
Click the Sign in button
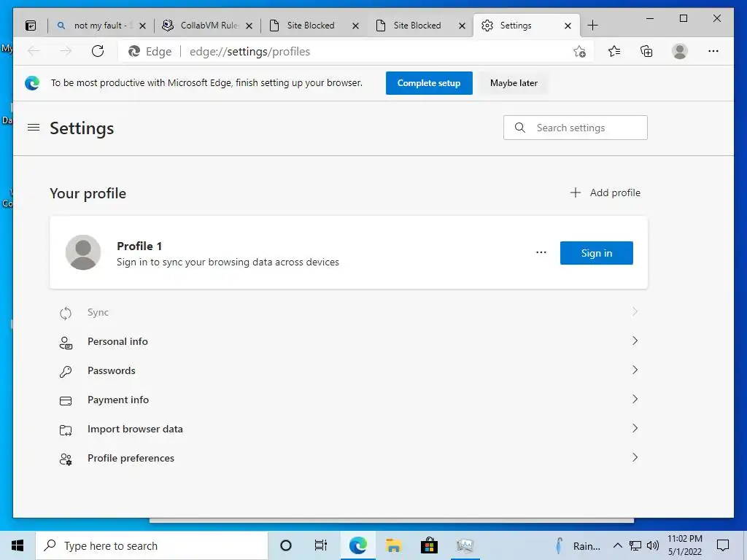point(597,253)
